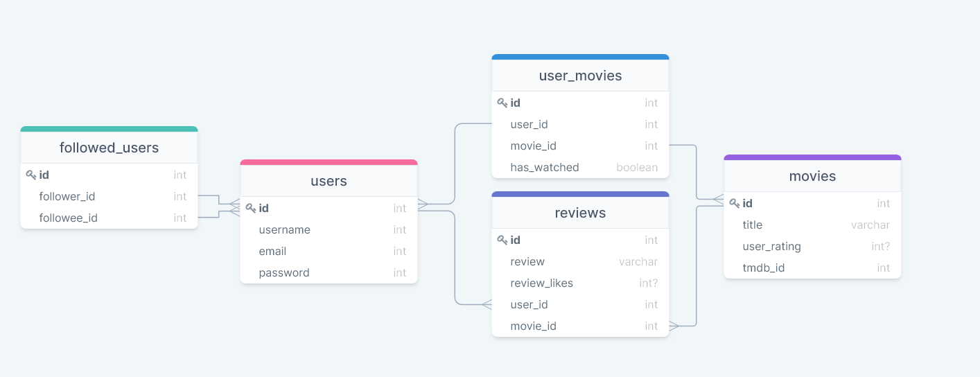Select the reviews table title
The height and width of the screenshot is (377, 980).
click(x=581, y=213)
